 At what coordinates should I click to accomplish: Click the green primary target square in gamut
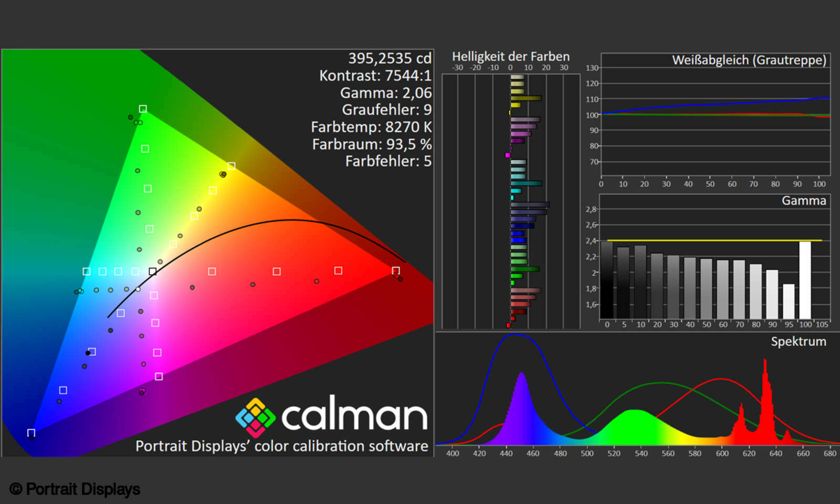[x=143, y=109]
